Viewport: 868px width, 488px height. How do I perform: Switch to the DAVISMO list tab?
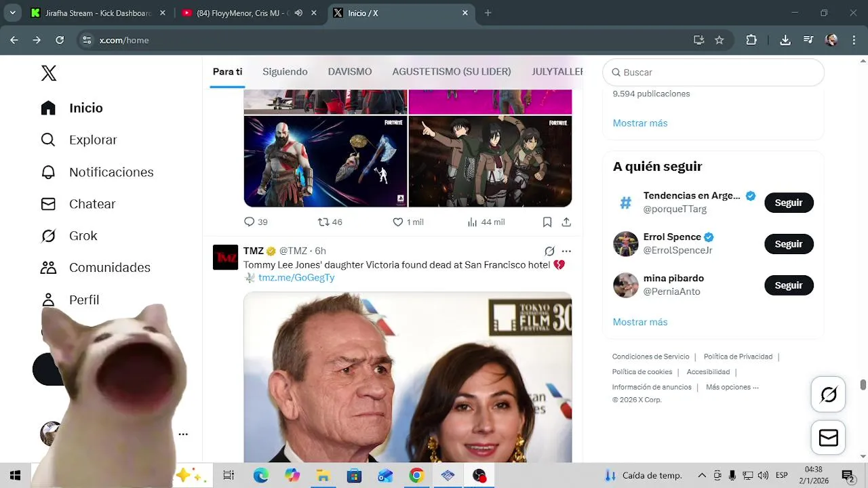[x=350, y=72]
